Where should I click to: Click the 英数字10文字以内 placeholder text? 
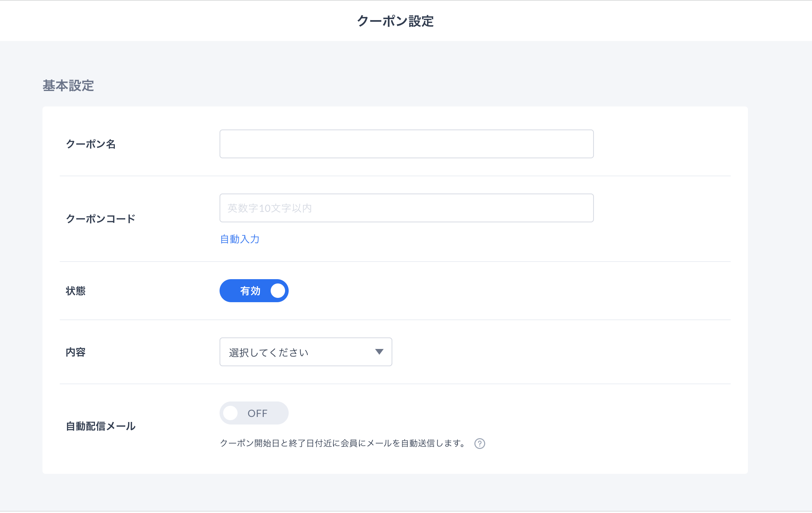coord(270,208)
